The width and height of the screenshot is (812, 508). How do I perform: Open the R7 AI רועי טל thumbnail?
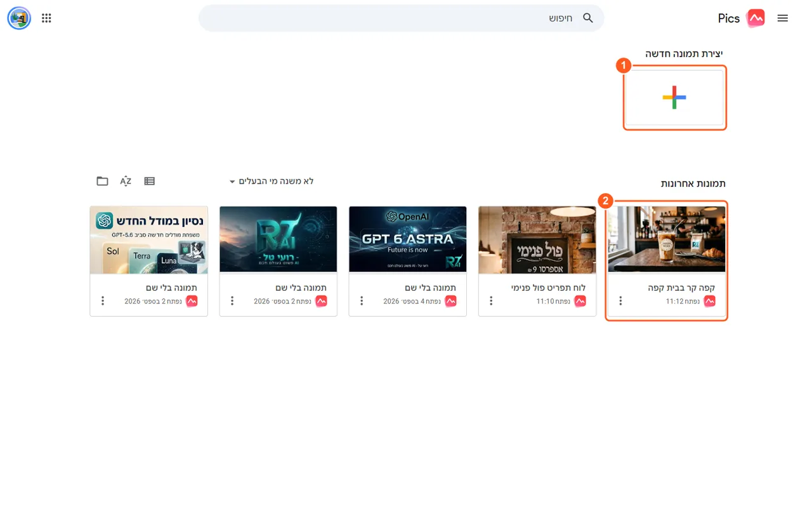tap(278, 239)
